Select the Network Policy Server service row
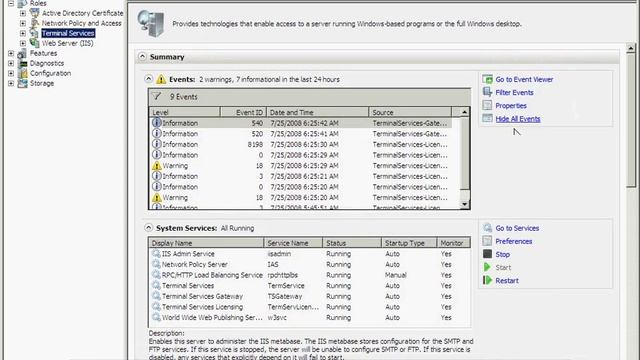 (309, 264)
